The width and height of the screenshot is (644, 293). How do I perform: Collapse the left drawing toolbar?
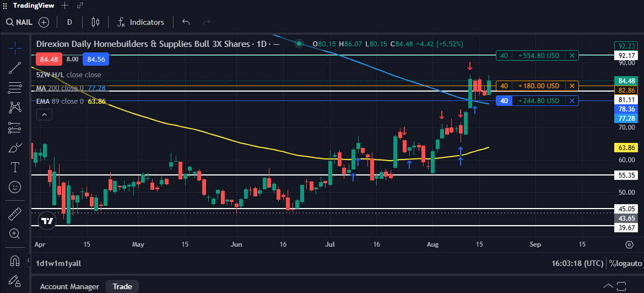[x=28, y=260]
